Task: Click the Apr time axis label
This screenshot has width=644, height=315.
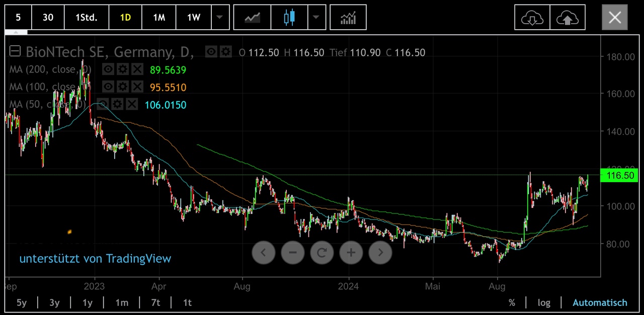Action: [159, 286]
